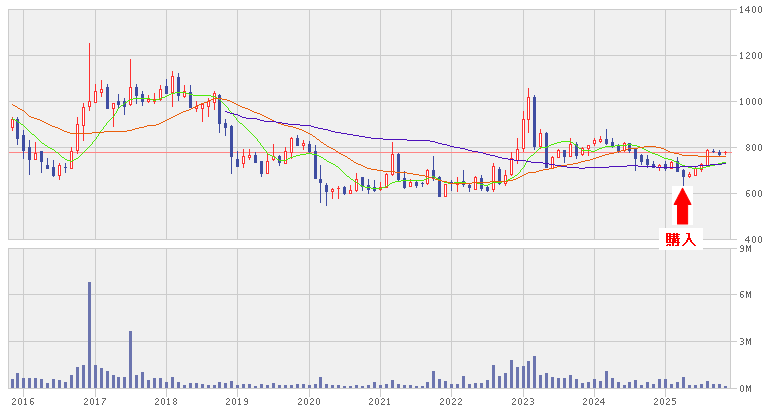Click the red upward purchase arrow
The height and width of the screenshot is (408, 766).
point(683,206)
